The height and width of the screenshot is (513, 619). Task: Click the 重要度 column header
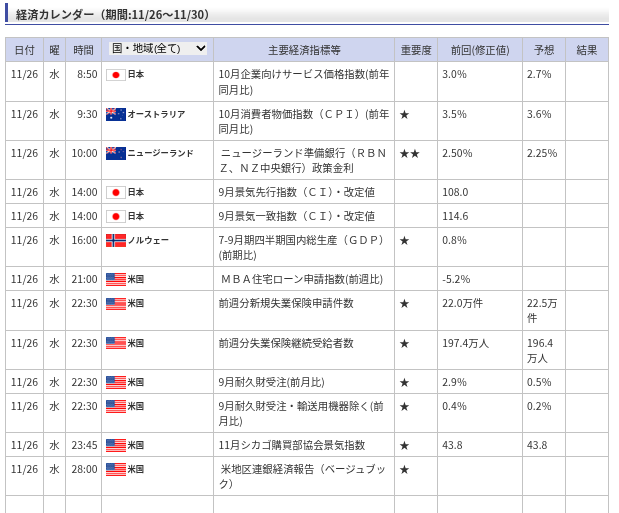415,50
